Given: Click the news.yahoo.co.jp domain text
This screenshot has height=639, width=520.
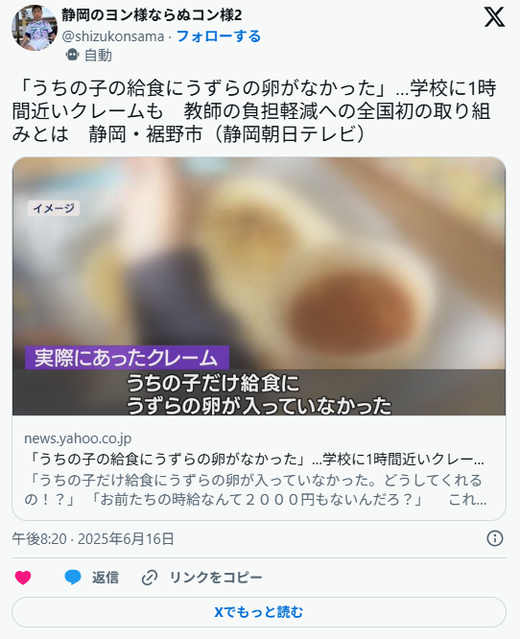Looking at the screenshot, I should [78, 438].
